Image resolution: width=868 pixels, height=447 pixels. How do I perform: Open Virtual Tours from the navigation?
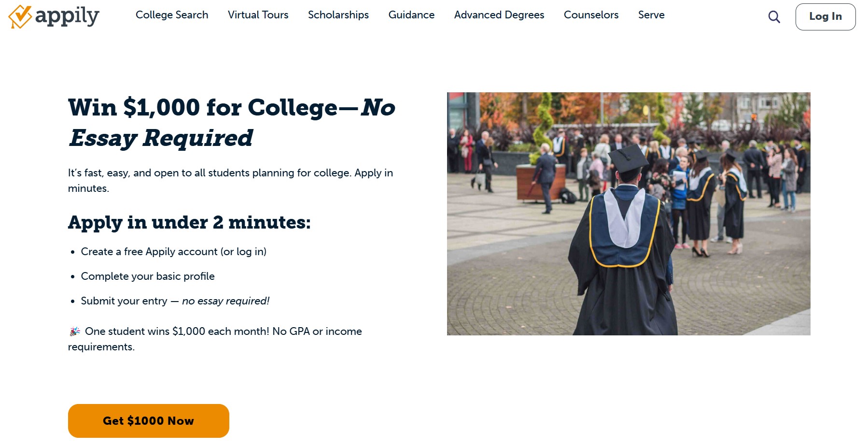tap(258, 15)
